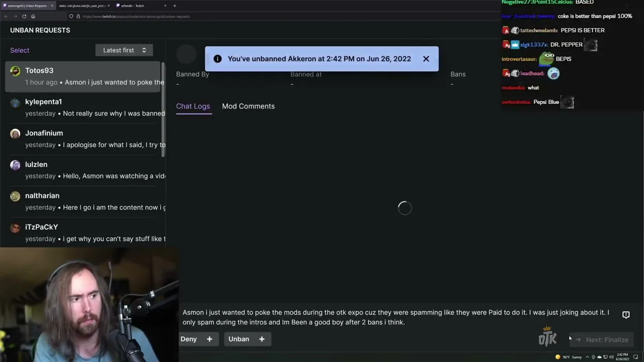644x362 pixels.
Task: Expand Unban options with plus icon
Action: [262, 339]
